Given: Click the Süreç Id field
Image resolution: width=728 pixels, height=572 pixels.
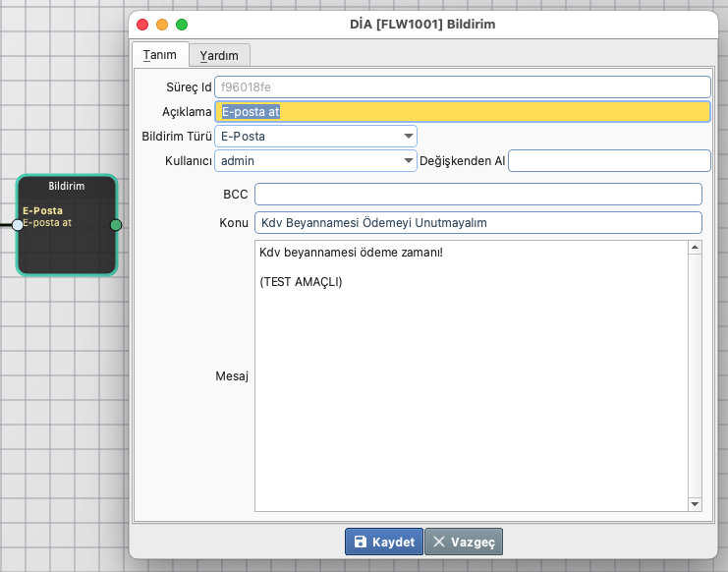Looking at the screenshot, I should click(462, 87).
